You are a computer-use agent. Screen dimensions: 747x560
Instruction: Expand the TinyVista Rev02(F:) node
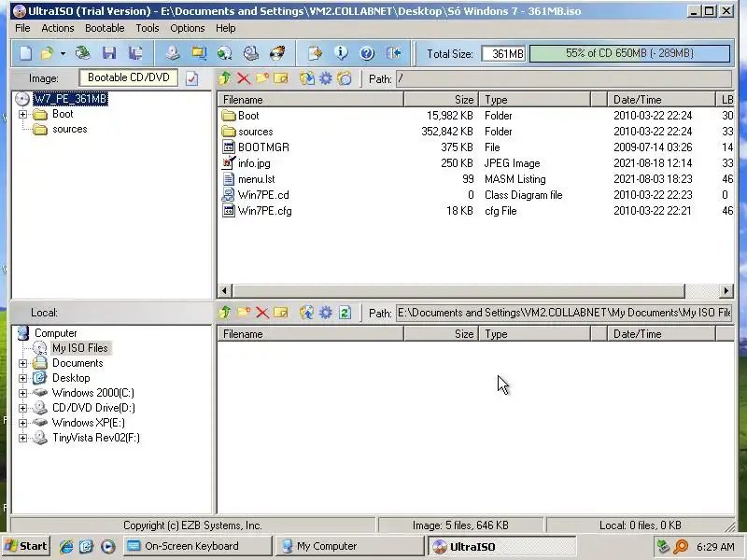22,438
